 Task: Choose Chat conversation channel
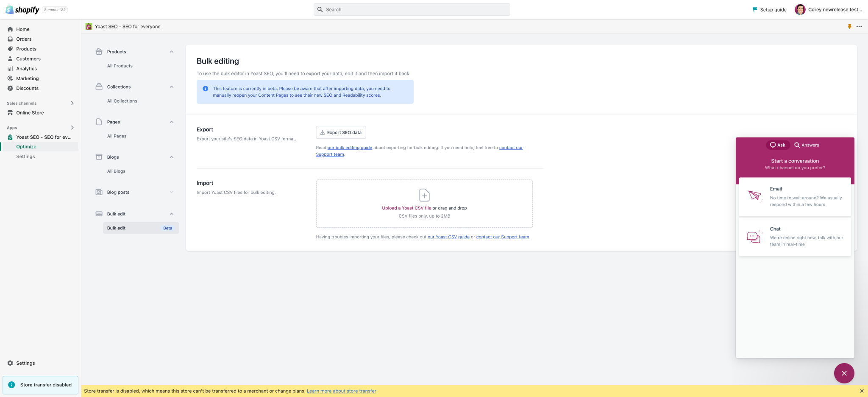pyautogui.click(x=795, y=237)
